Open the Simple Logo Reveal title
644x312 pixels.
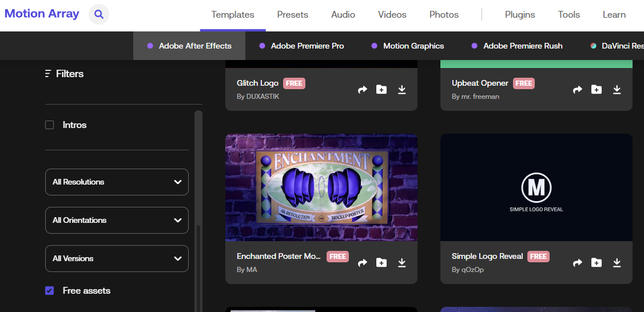487,256
